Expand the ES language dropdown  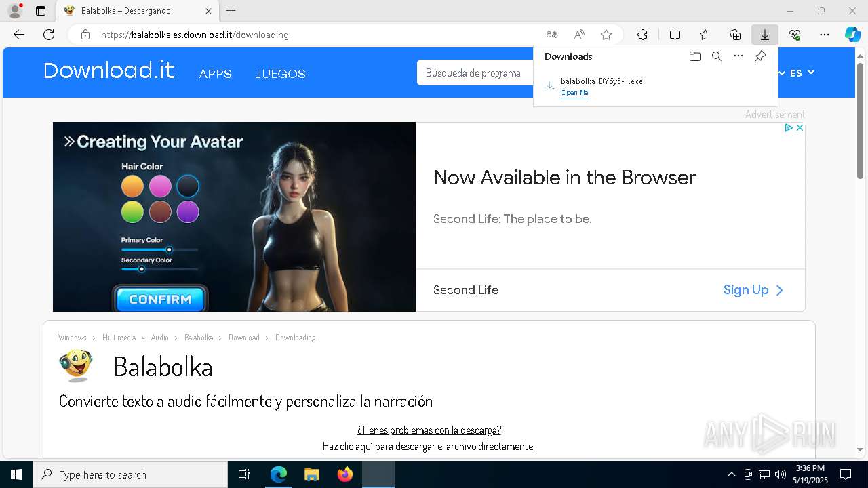pos(802,73)
